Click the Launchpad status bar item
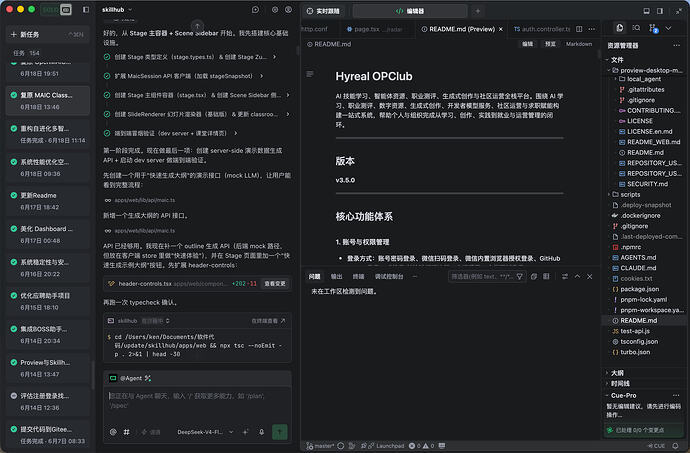This screenshot has height=453, width=690. (x=382, y=446)
